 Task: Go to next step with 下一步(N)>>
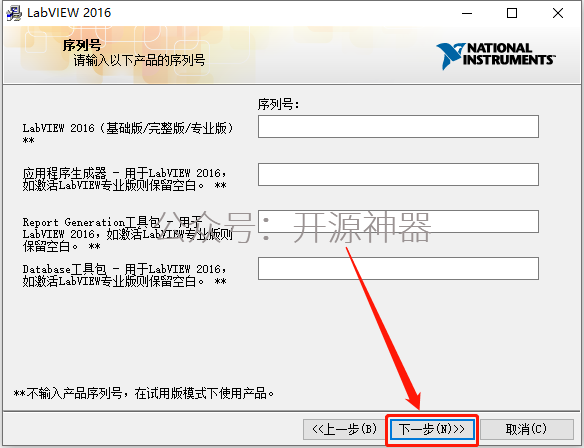pyautogui.click(x=432, y=429)
